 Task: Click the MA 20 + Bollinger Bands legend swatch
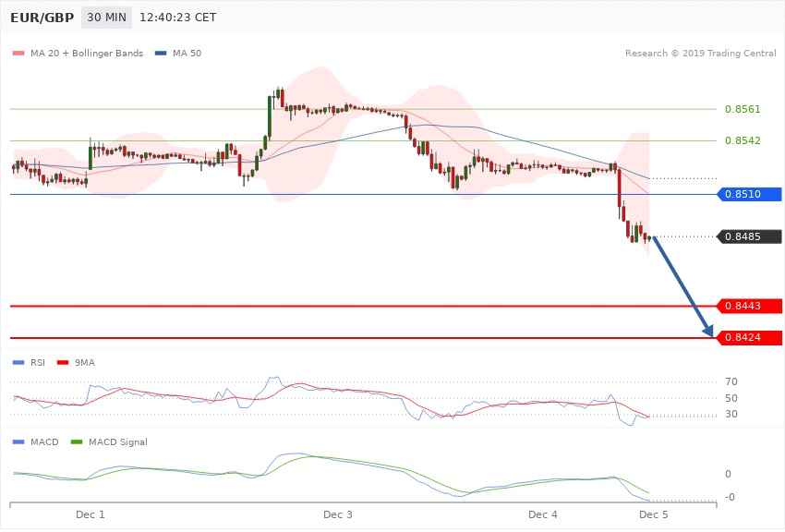tap(18, 54)
